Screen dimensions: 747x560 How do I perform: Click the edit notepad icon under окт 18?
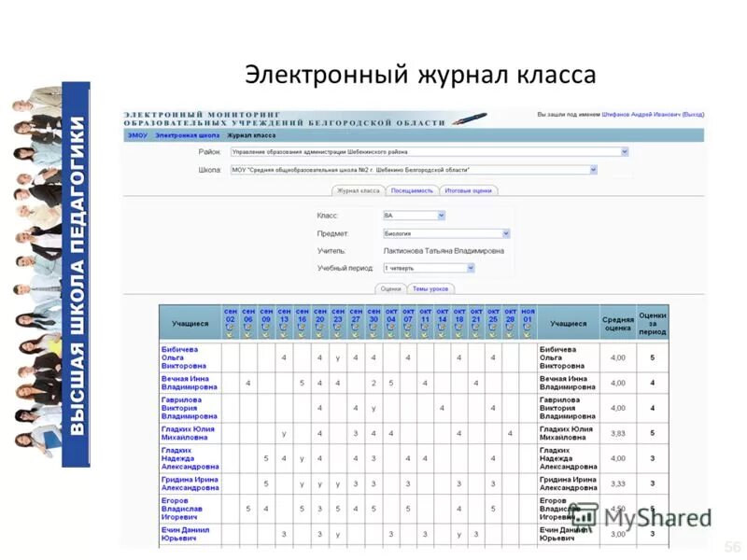click(x=459, y=328)
